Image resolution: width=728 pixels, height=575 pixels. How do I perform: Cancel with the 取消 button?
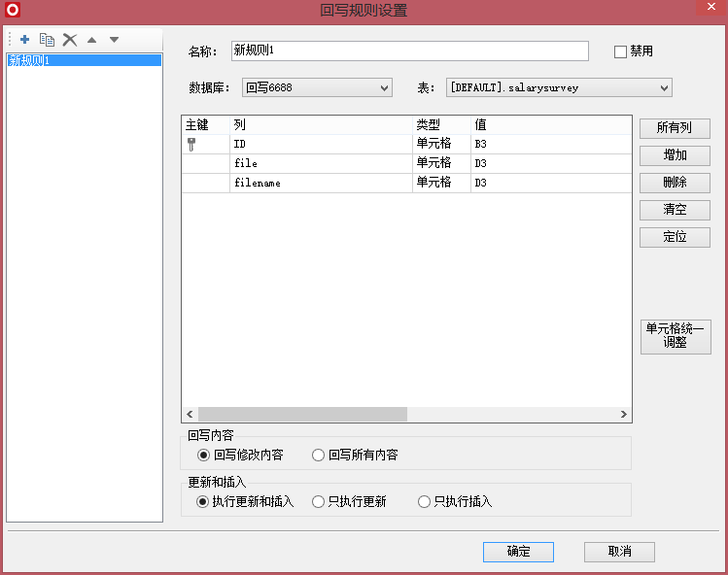[619, 552]
